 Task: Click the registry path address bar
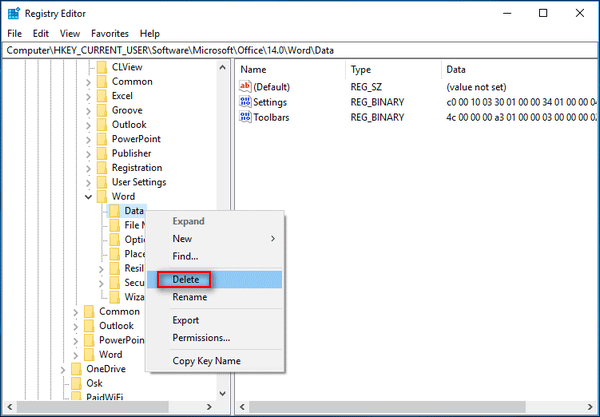[x=300, y=49]
